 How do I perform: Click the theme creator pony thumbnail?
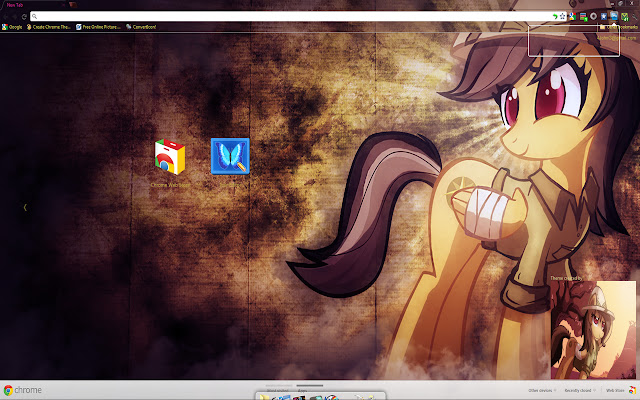[x=593, y=330]
